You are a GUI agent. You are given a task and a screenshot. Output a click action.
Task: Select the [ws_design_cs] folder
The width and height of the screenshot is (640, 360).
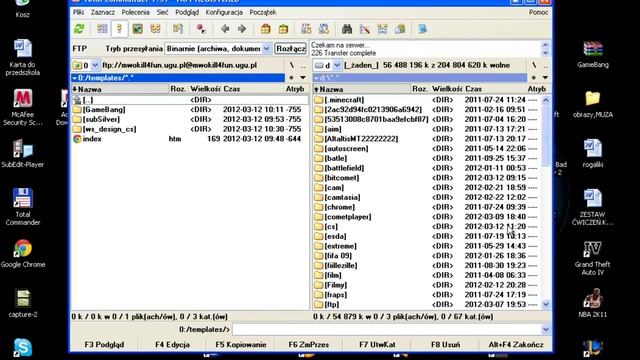tap(190, 129)
